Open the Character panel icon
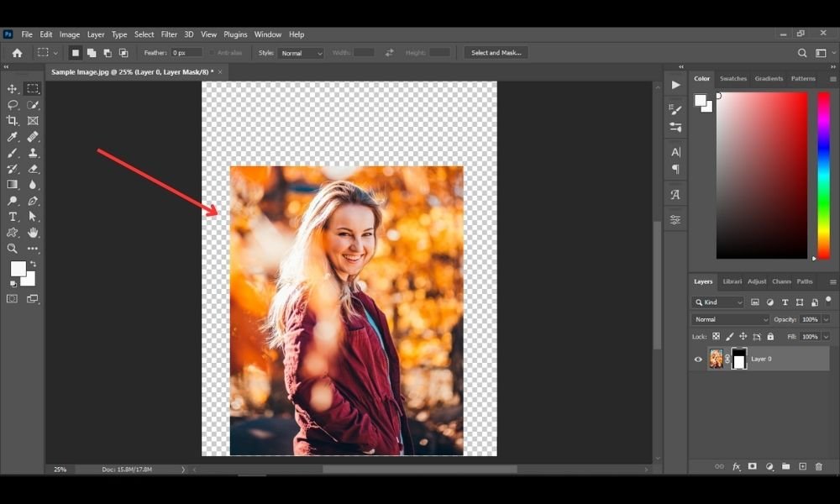 pos(675,152)
